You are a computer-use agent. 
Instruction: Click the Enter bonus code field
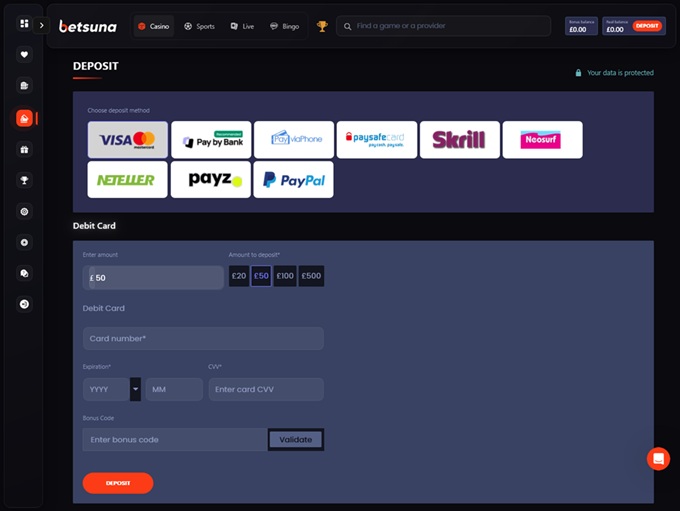pyautogui.click(x=175, y=439)
